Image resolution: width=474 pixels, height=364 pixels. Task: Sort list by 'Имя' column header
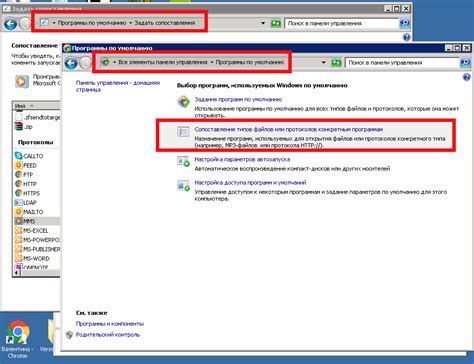pos(37,106)
